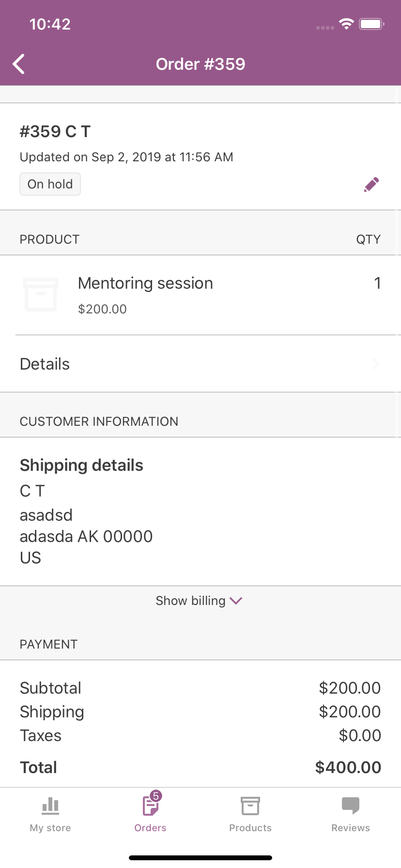Tap the Orders icon with badge

[x=151, y=806]
